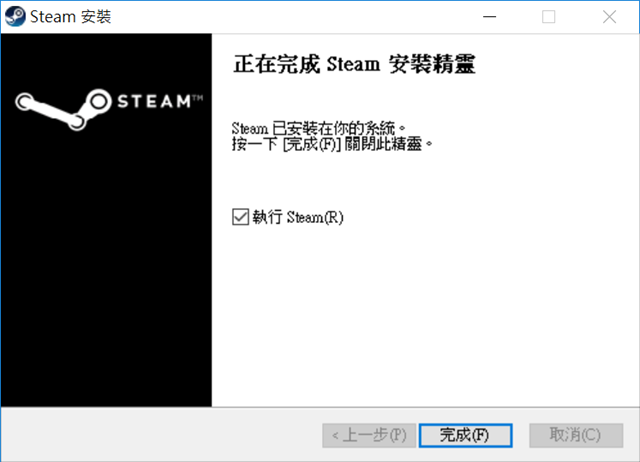Uncheck the 執行 Steam(R) checkbox

pyautogui.click(x=240, y=217)
